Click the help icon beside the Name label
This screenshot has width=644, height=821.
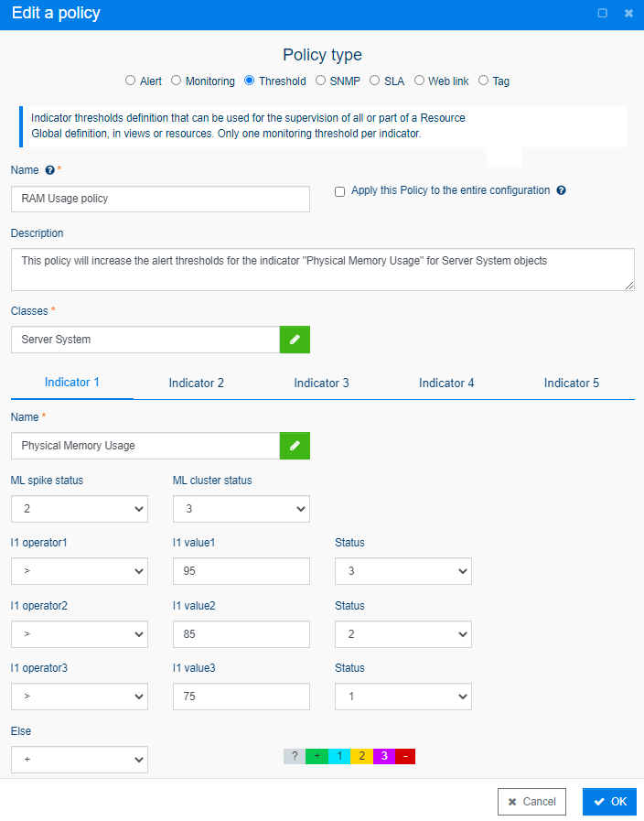pos(49,170)
